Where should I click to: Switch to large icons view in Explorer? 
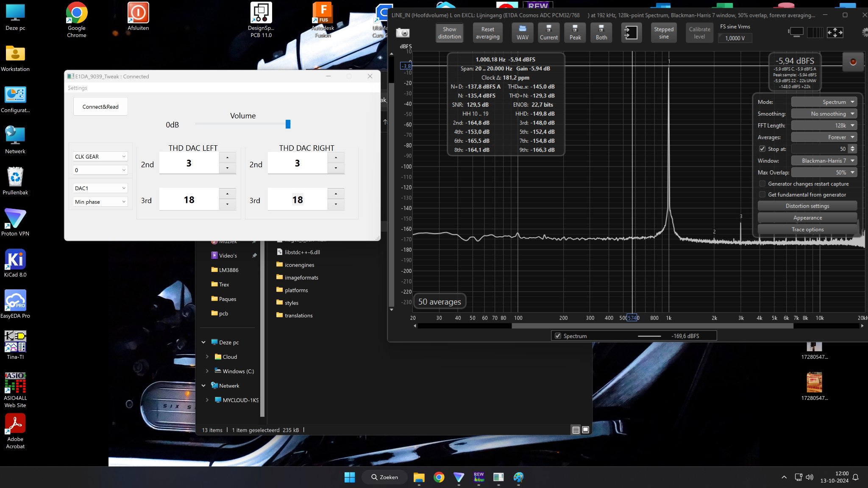pyautogui.click(x=585, y=430)
